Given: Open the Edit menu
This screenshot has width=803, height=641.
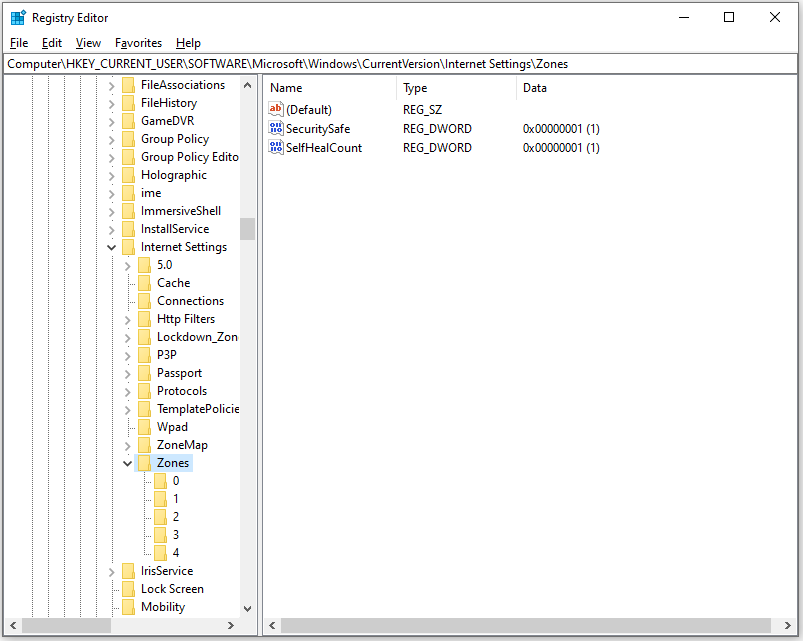Looking at the screenshot, I should click(x=51, y=43).
